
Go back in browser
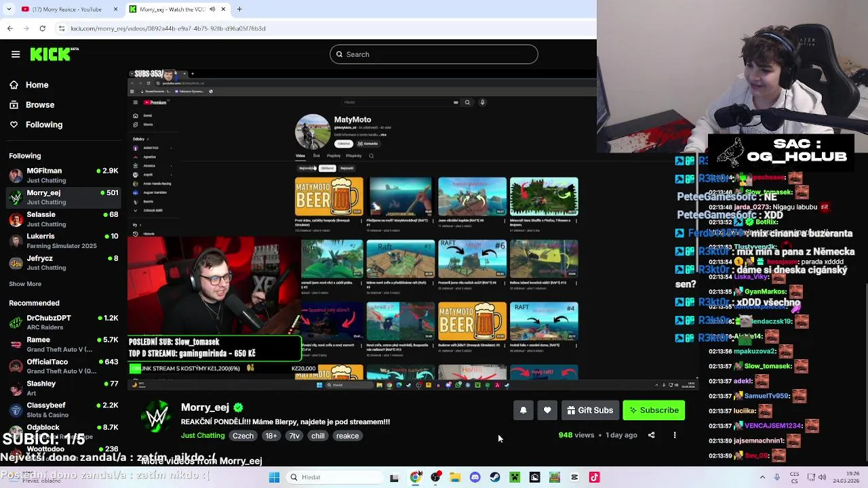click(9, 28)
